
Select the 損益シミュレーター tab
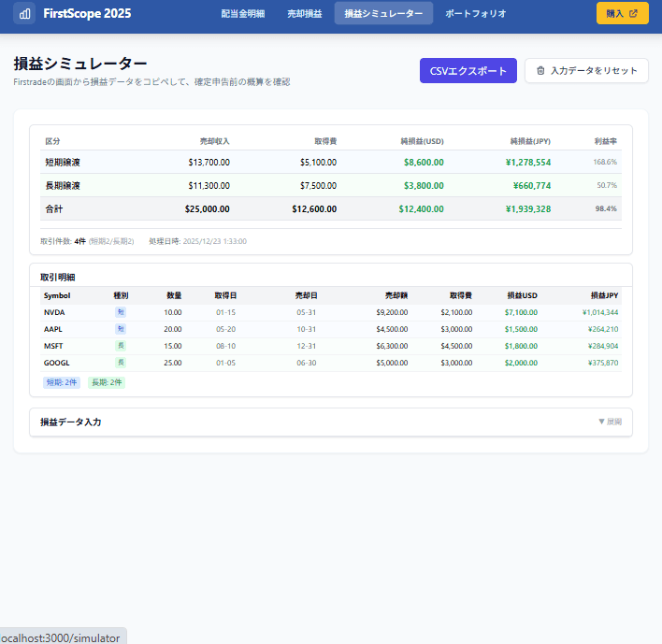point(383,14)
